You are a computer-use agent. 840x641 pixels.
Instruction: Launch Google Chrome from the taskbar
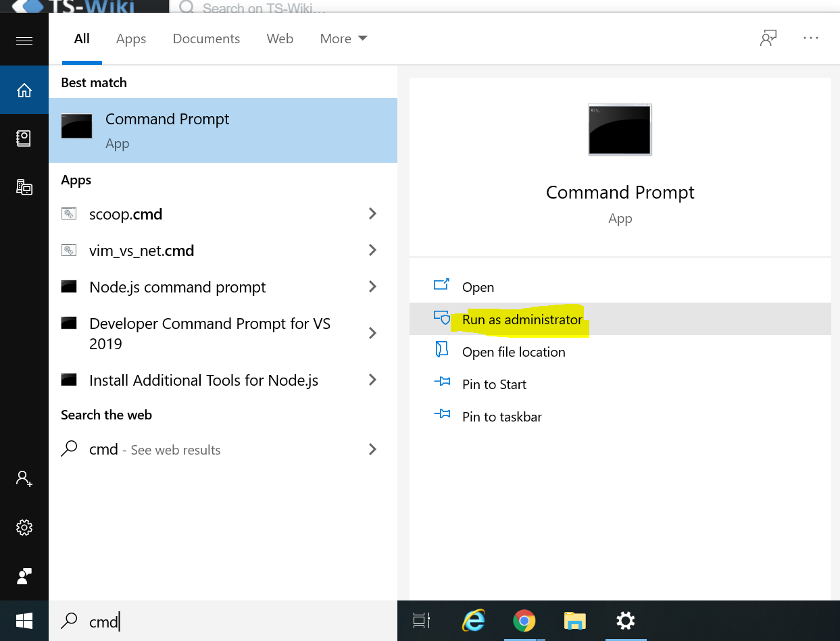click(x=524, y=621)
